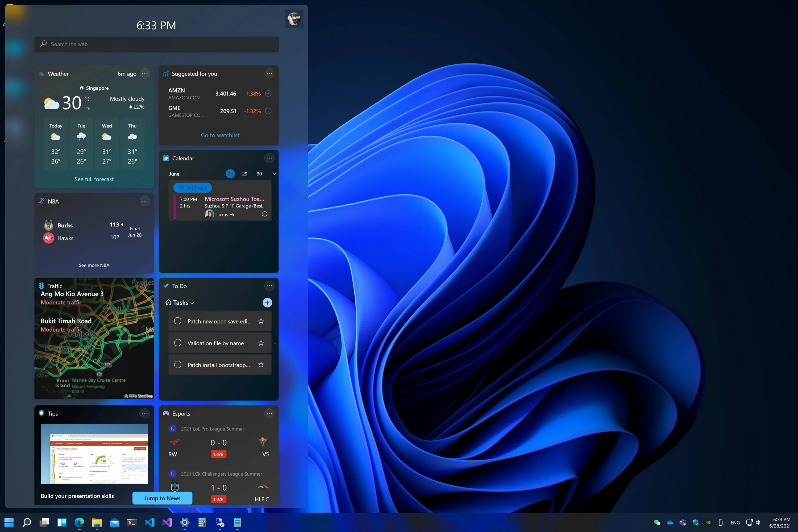The width and height of the screenshot is (798, 532).
Task: Click the Traffic widget map icon
Action: click(43, 286)
